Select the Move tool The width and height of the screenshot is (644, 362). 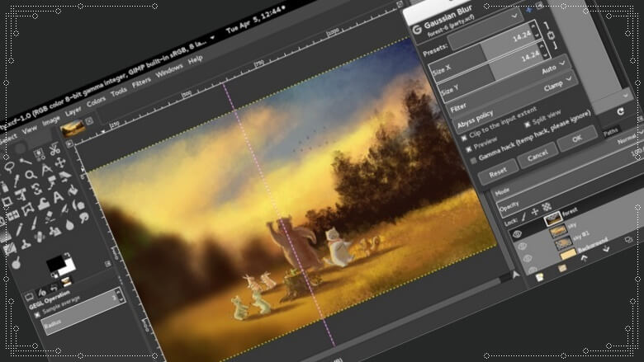click(x=60, y=162)
